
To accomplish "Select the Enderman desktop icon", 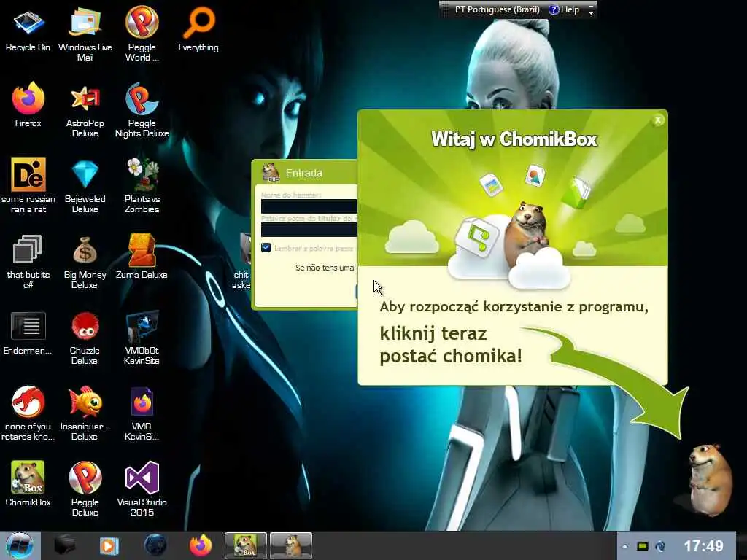I will pyautogui.click(x=28, y=332).
